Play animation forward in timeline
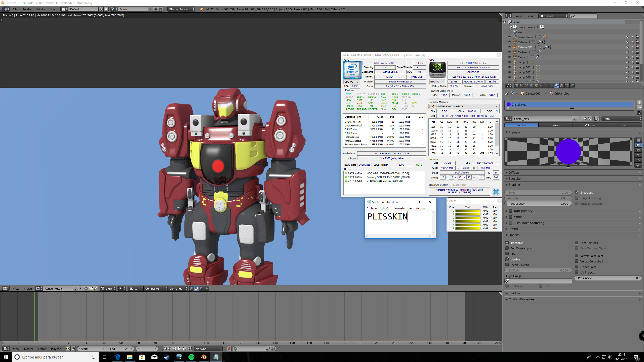This screenshot has width=644, height=362. (180, 349)
